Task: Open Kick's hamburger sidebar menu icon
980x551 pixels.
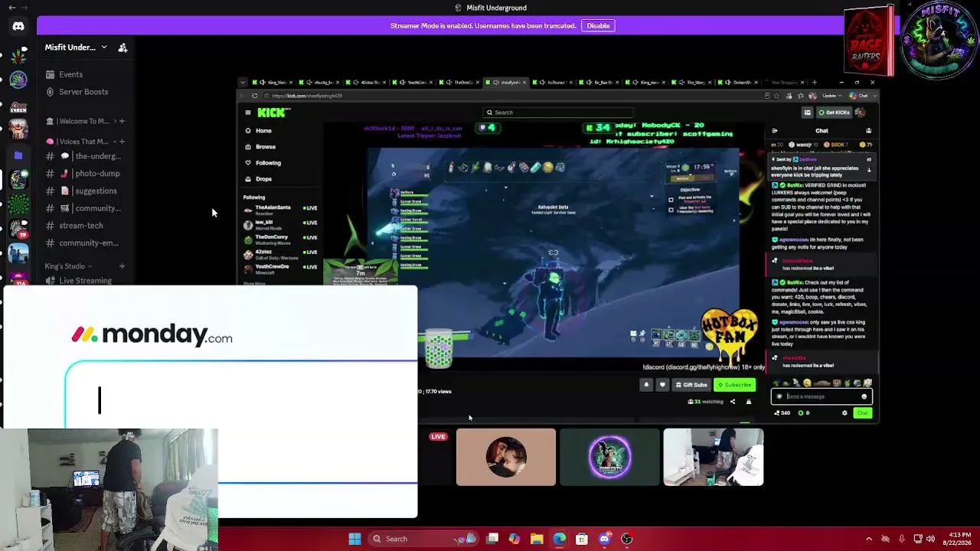Action: [248, 112]
